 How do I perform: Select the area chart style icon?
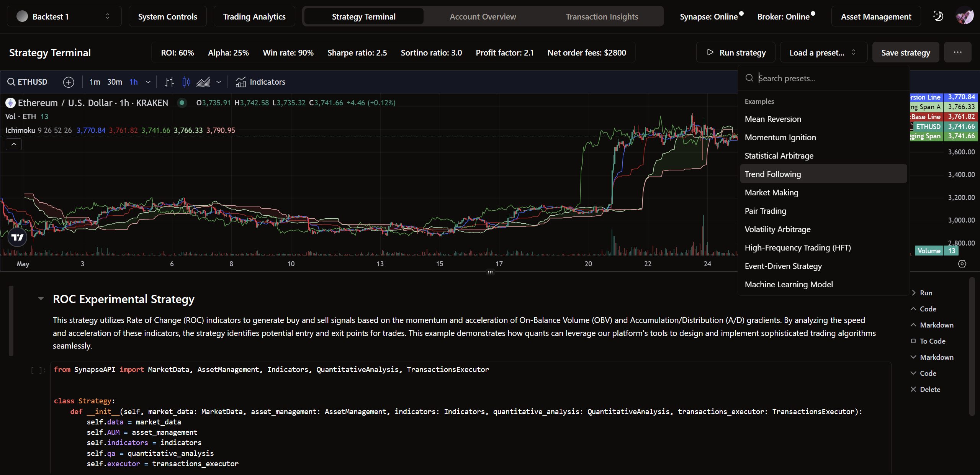click(x=203, y=82)
